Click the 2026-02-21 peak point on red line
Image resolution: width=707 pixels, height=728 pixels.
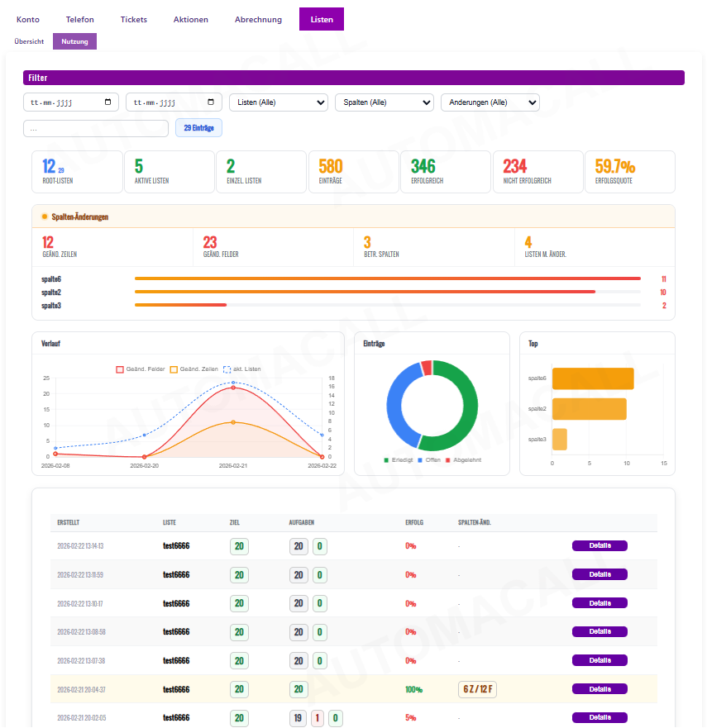[x=233, y=388]
